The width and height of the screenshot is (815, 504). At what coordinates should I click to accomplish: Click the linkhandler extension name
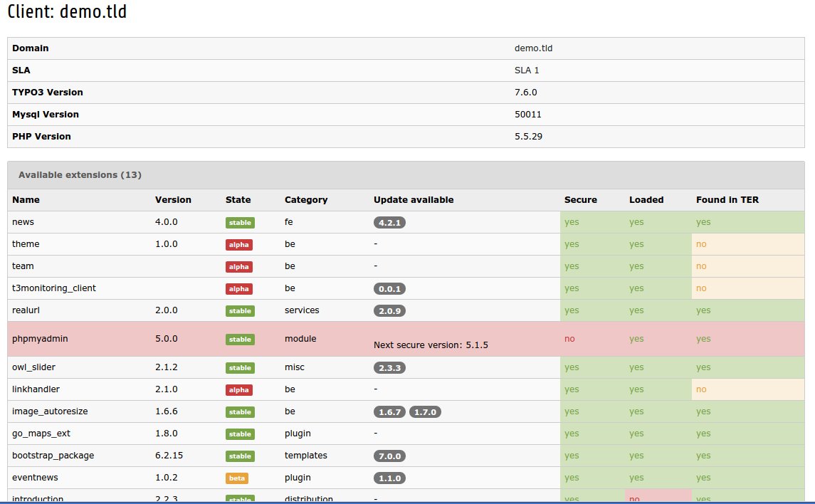click(x=36, y=389)
